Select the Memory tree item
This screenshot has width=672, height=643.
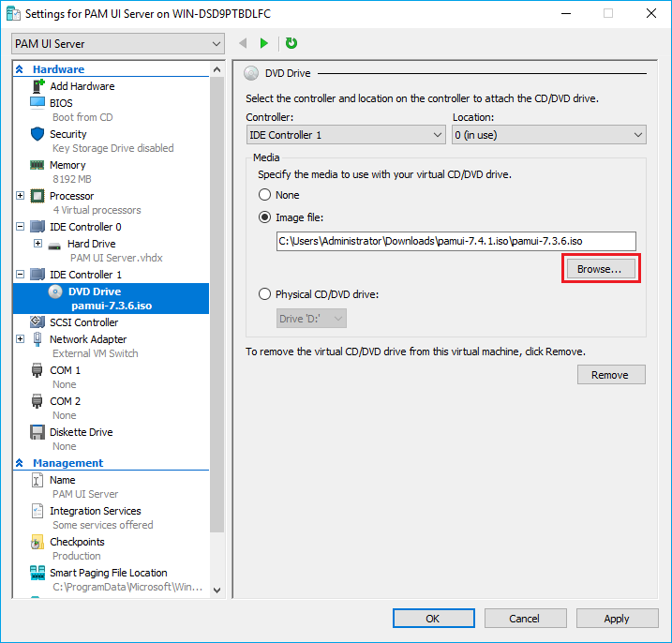tap(67, 165)
